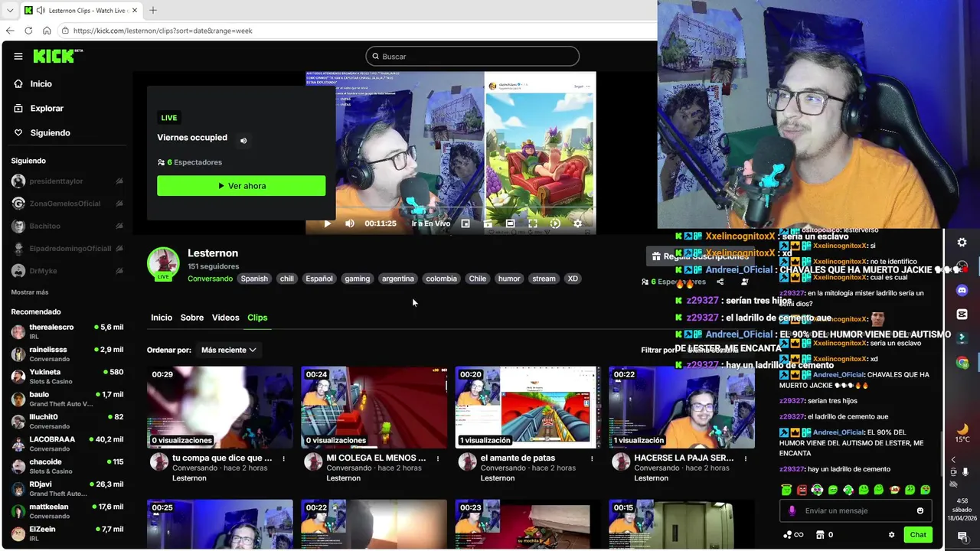The height and width of the screenshot is (551, 980).
Task: Go to Inicio in sidebar
Action: point(33,84)
